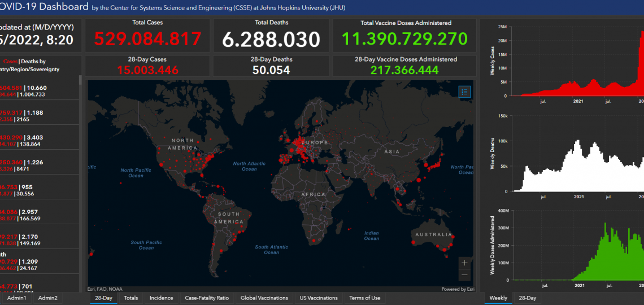Viewport: 644px width, 305px height.
Task: Select the country row showing 1.209 deaths
Action: [x=40, y=262]
